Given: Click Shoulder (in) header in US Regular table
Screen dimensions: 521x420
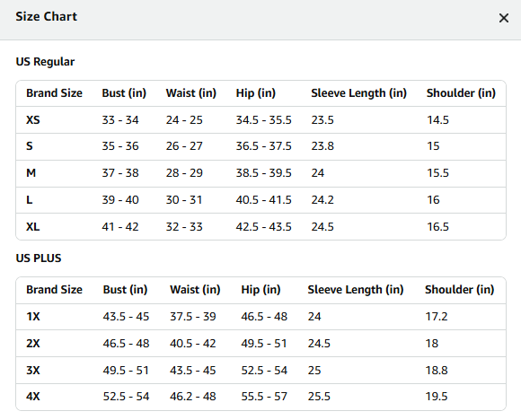Looking at the screenshot, I should pyautogui.click(x=461, y=93).
